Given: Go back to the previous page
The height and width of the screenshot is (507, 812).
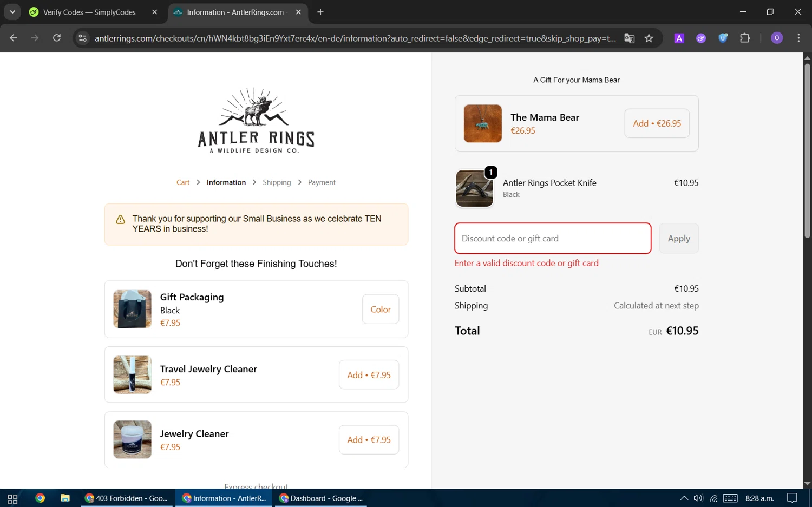Looking at the screenshot, I should coord(14,38).
